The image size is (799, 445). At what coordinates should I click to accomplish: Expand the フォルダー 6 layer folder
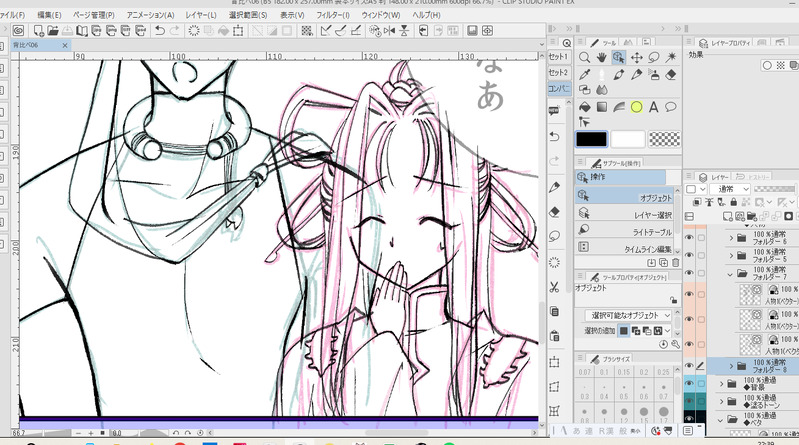[731, 238]
